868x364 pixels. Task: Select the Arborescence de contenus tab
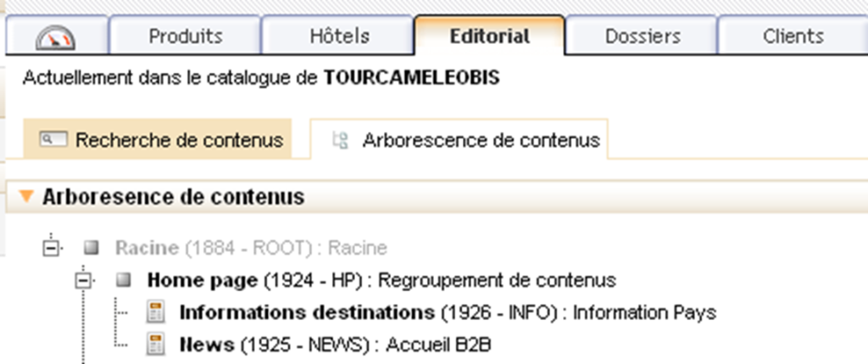click(481, 140)
